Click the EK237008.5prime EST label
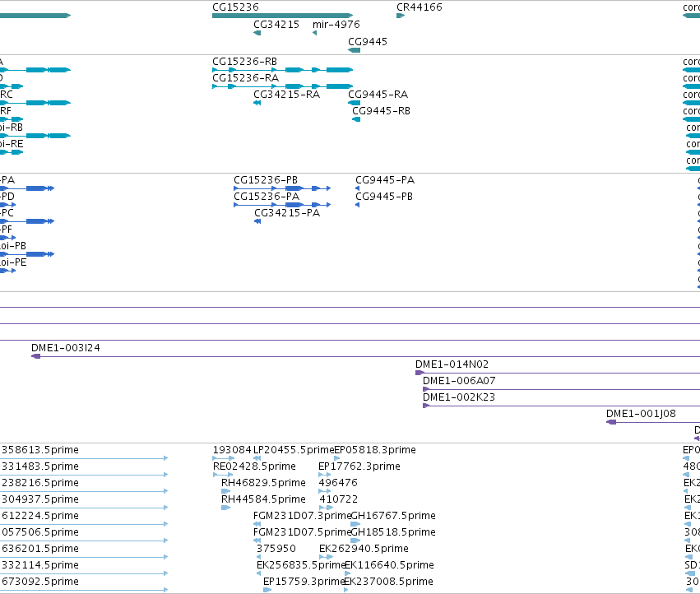The image size is (700, 594). click(x=389, y=582)
